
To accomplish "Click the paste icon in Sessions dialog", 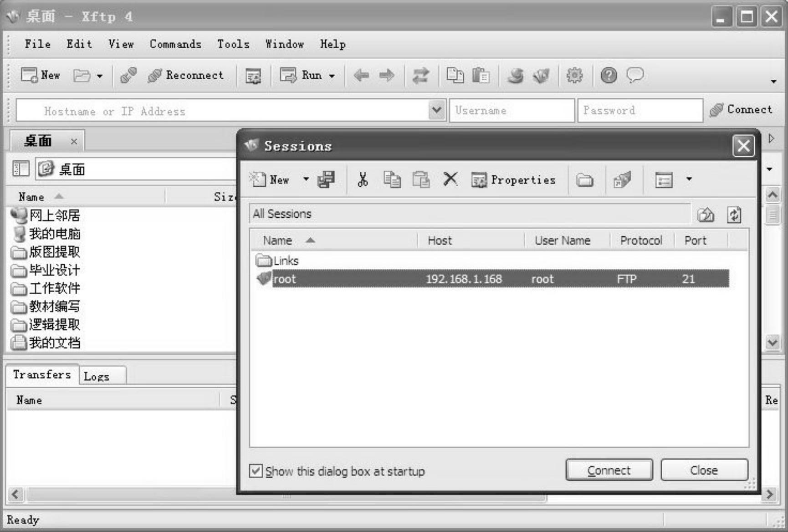I will (421, 179).
